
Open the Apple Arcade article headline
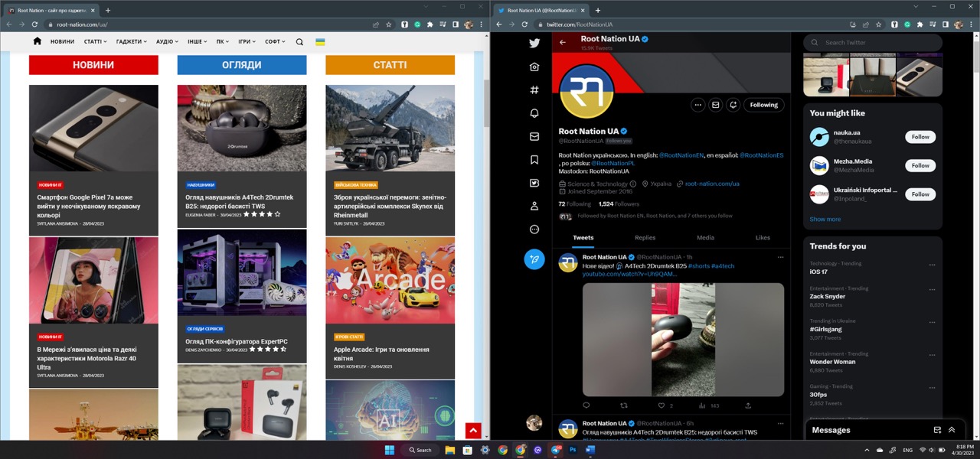click(x=381, y=354)
